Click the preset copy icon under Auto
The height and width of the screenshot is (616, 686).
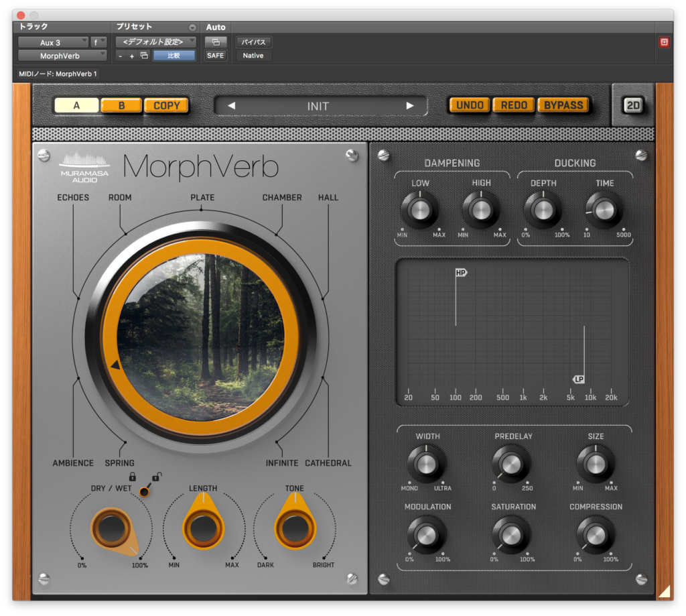pos(216,42)
